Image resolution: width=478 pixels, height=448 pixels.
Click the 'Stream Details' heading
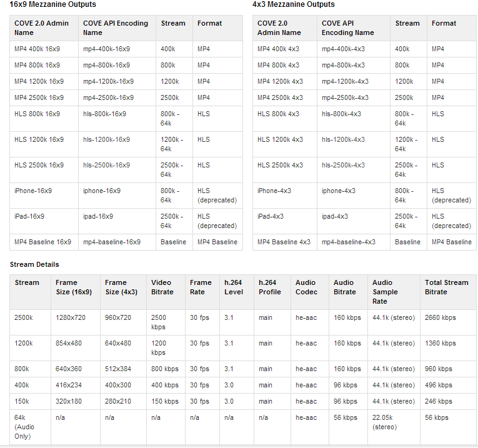tap(34, 264)
